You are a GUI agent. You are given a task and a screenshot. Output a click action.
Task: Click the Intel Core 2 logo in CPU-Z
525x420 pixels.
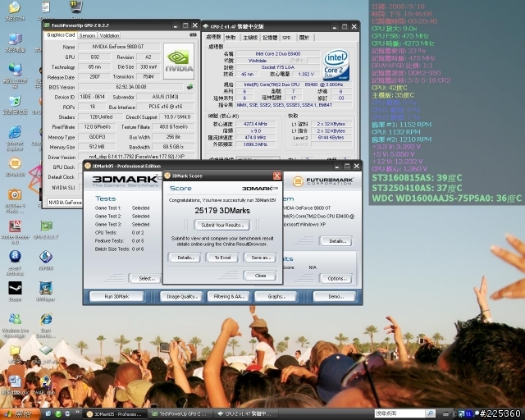coord(336,66)
